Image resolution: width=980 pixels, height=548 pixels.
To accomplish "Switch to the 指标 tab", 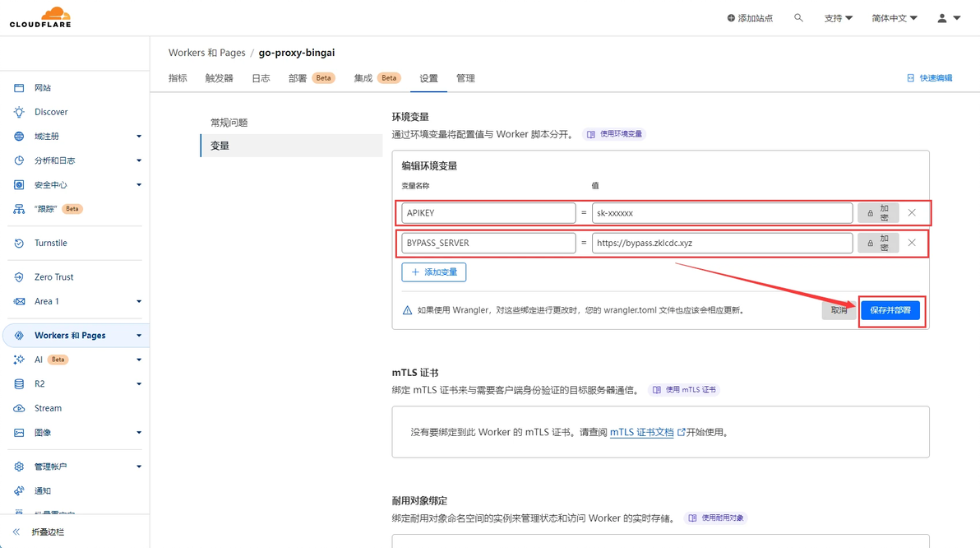I will 178,78.
